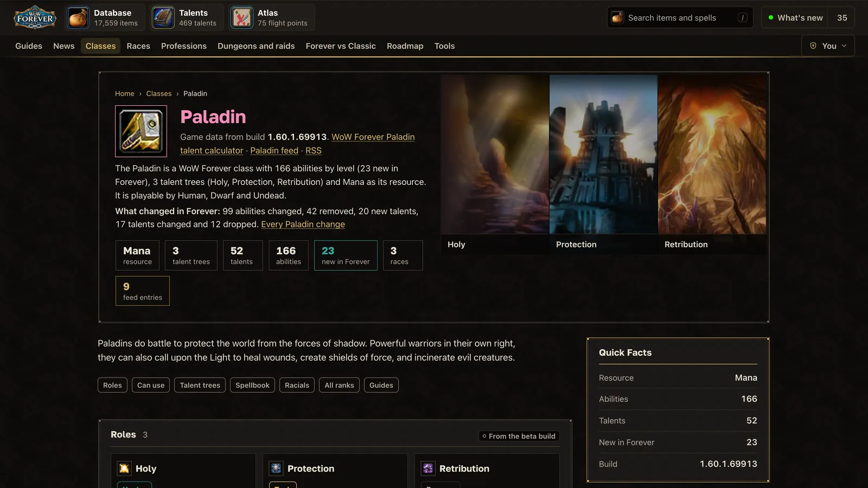This screenshot has width=868, height=488.
Task: Open the Roadmap nav item
Action: pos(405,46)
